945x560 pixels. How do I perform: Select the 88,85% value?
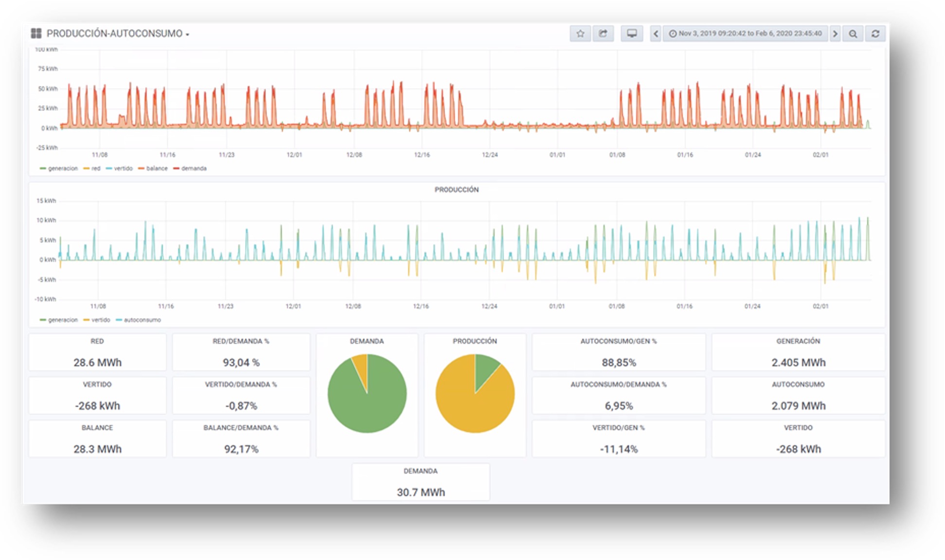pyautogui.click(x=619, y=363)
